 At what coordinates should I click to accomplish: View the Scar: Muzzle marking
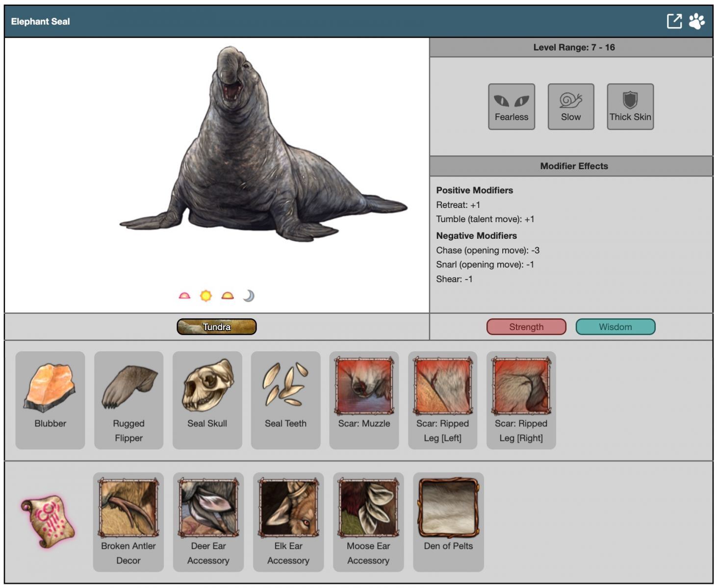pyautogui.click(x=364, y=399)
